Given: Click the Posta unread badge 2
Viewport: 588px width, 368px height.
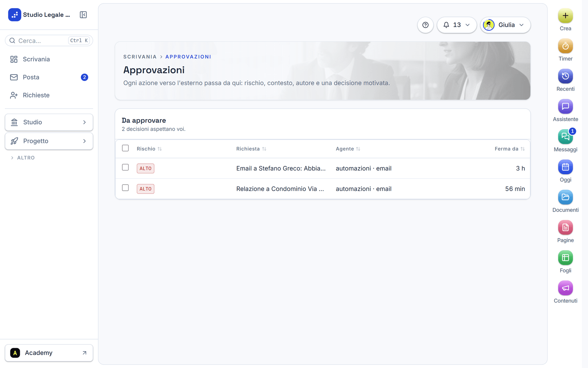Looking at the screenshot, I should (x=85, y=77).
